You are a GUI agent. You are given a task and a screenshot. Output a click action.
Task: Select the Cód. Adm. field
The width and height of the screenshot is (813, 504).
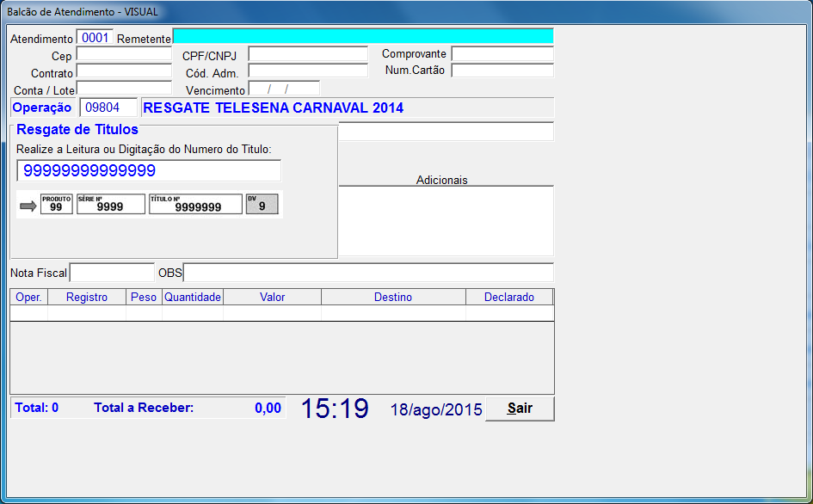(308, 71)
